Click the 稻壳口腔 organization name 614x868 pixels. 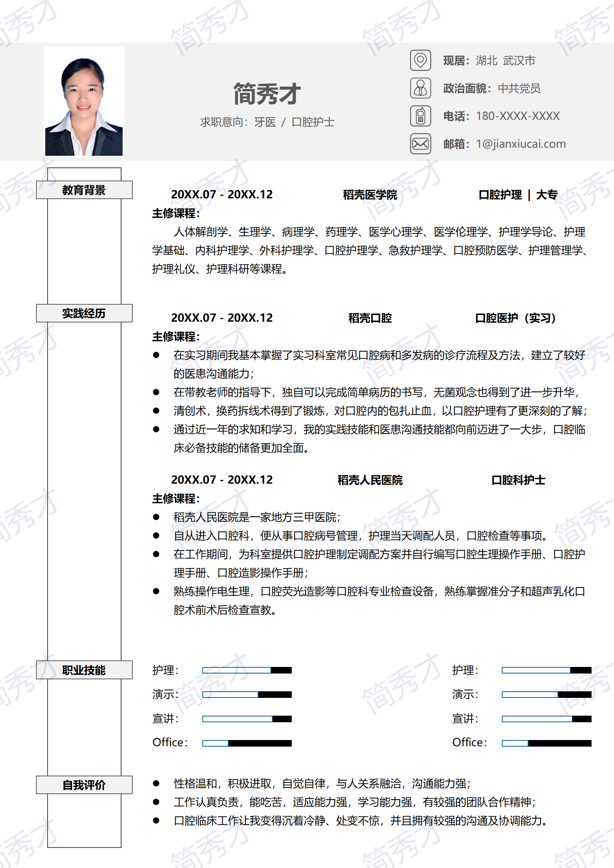pos(370,318)
